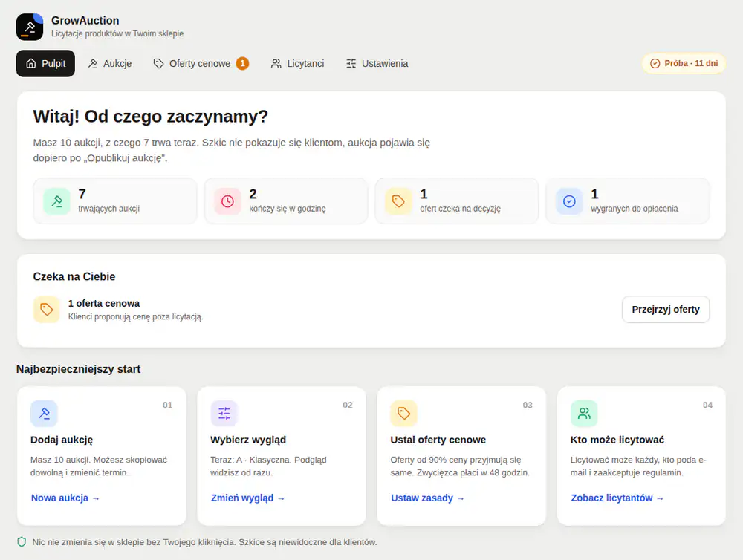
Task: Click the GrowAuction gavel logo icon
Action: 30,27
